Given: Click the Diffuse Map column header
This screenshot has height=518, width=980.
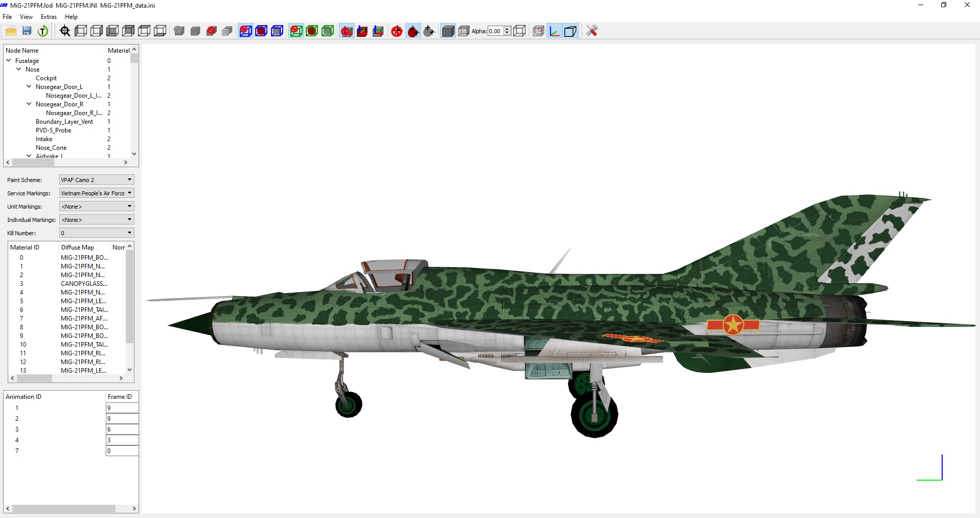Looking at the screenshot, I should pos(84,247).
